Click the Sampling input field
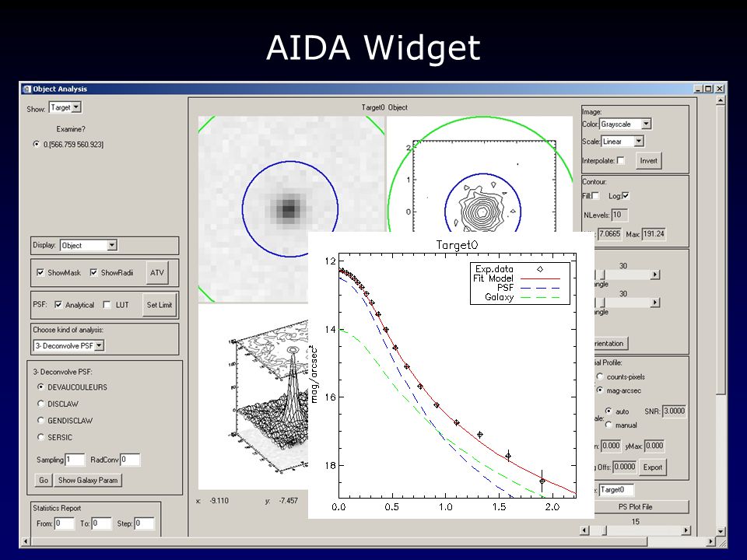The image size is (747, 560). 75,460
